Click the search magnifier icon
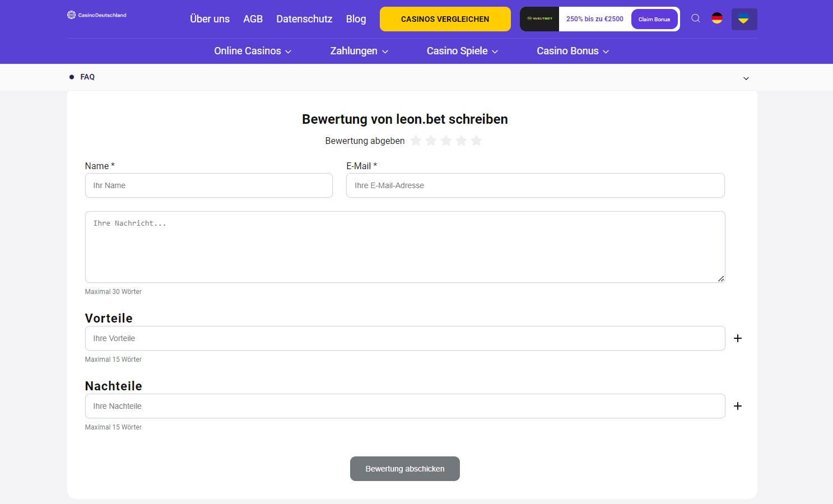 click(696, 18)
